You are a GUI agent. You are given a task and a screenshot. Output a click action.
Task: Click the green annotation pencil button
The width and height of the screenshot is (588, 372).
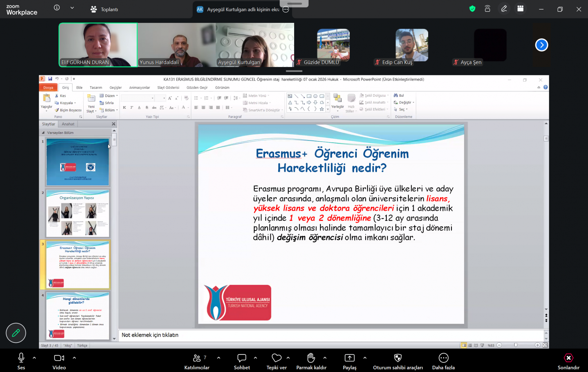(16, 333)
